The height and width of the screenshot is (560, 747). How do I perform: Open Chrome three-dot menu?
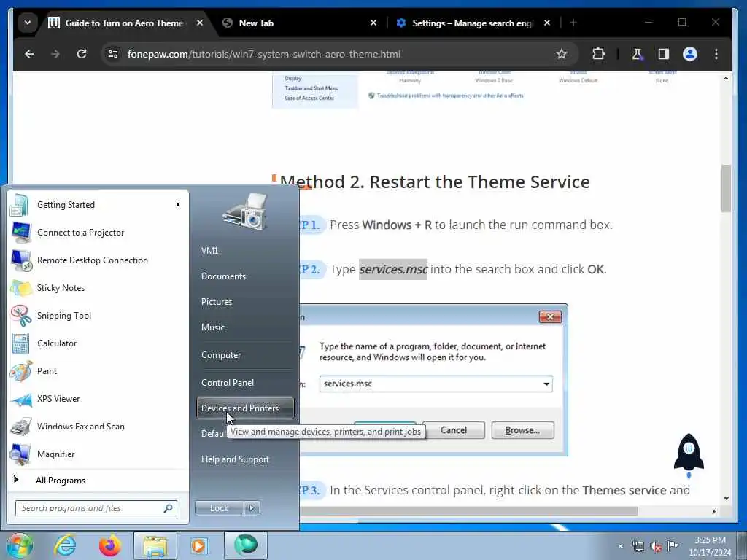[x=716, y=54]
